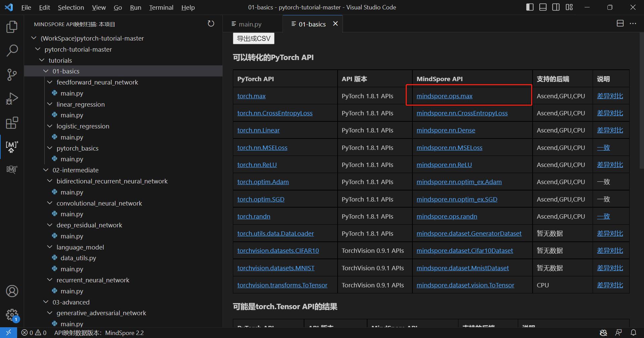Toggle Primary Side Bar layout icon

(x=530, y=7)
